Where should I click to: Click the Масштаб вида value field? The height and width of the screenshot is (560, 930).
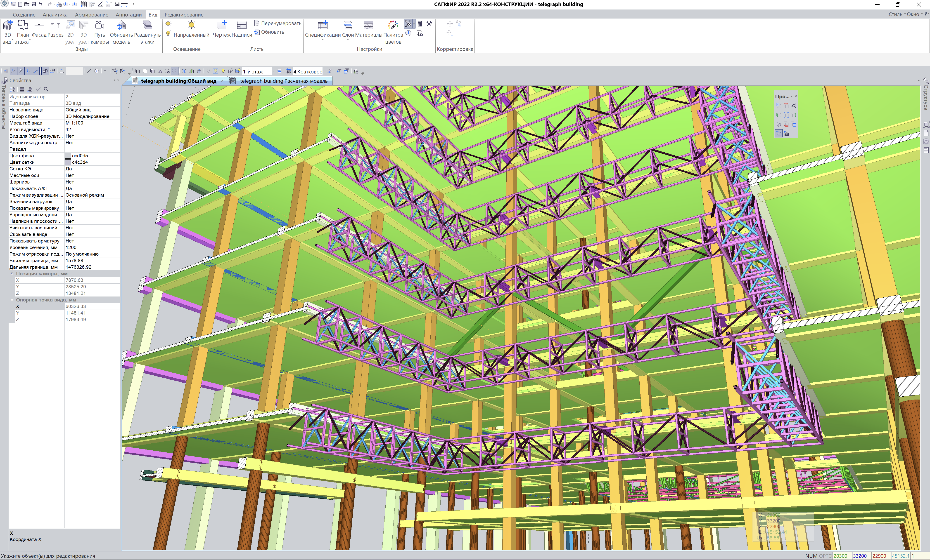click(92, 123)
